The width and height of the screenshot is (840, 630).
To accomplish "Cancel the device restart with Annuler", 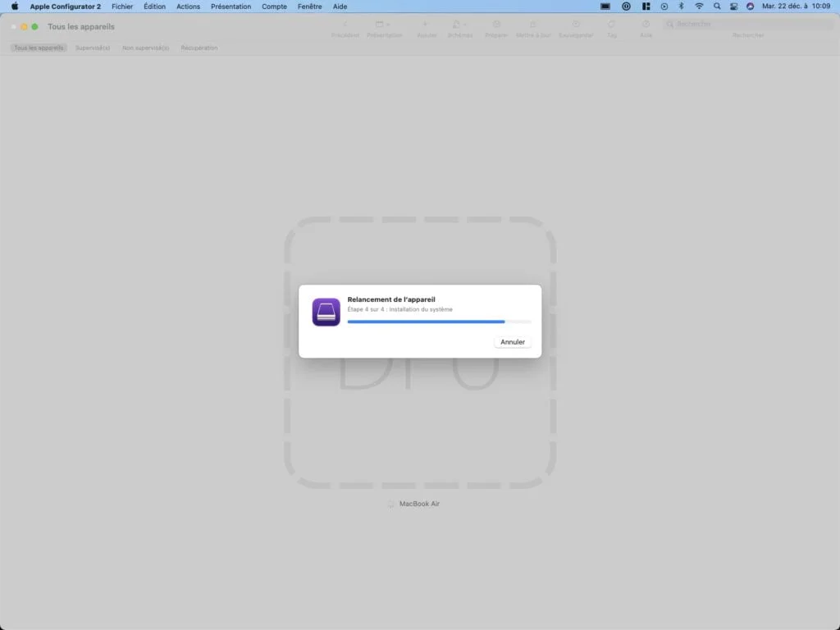I will coord(512,341).
